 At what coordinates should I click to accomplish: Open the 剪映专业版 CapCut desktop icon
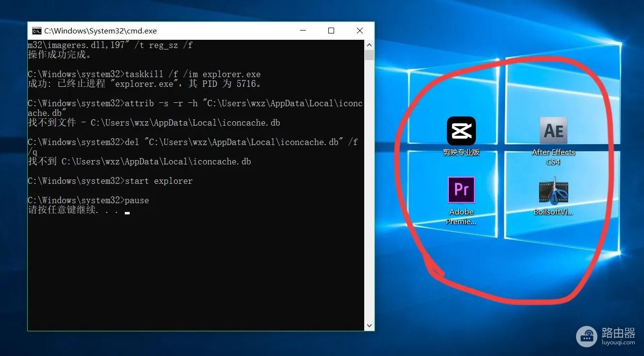[461, 131]
